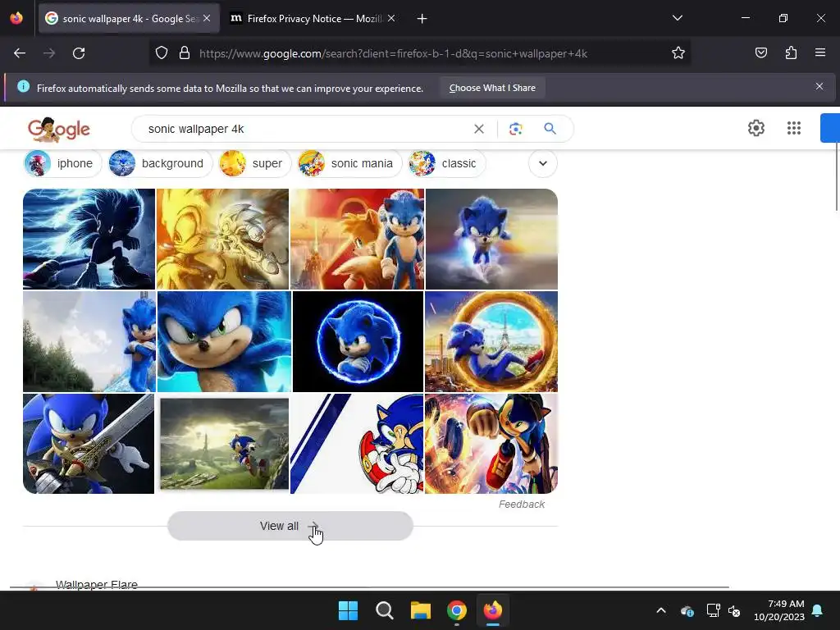Open classic Sonic white background thumbnail
The height and width of the screenshot is (630, 840).
357,444
